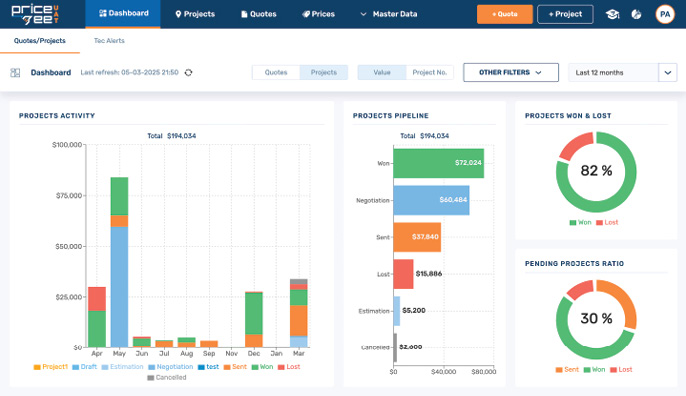Click the Lost pipeline bar
The width and height of the screenshot is (686, 396).
[x=403, y=274]
